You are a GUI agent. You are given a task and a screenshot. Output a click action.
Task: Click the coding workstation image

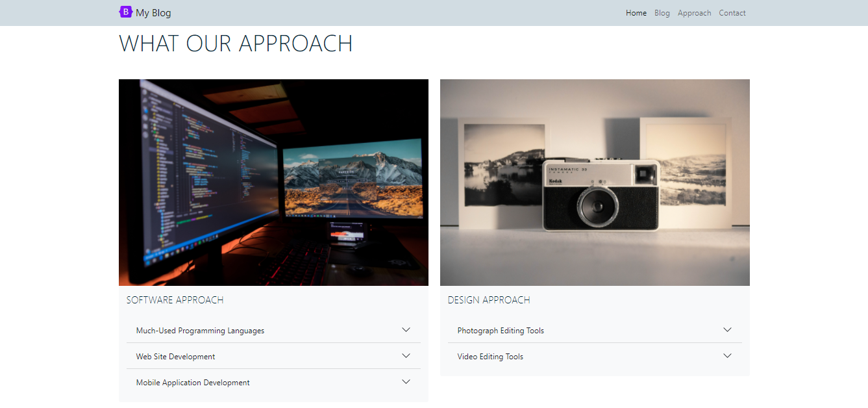[x=273, y=182]
